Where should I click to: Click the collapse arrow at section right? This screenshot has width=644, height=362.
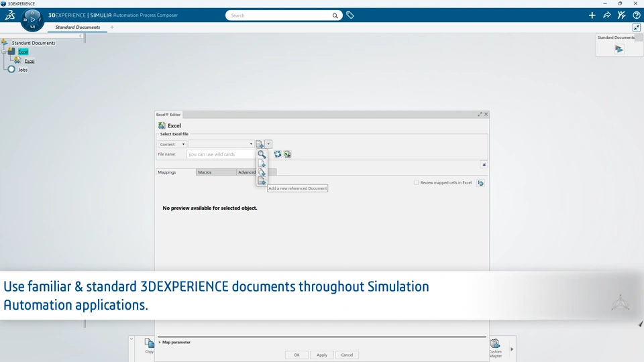pyautogui.click(x=484, y=165)
